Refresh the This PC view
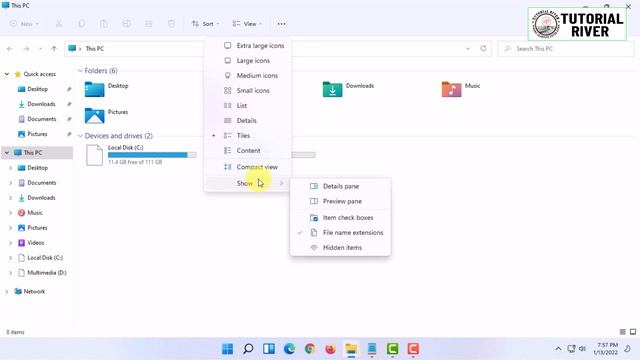This screenshot has height=360, width=640. click(x=483, y=48)
